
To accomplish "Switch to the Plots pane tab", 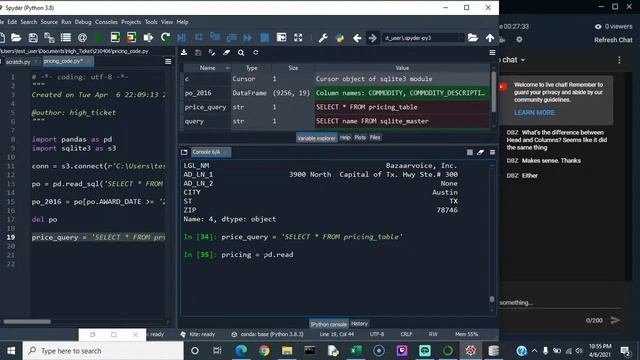I will (x=360, y=138).
